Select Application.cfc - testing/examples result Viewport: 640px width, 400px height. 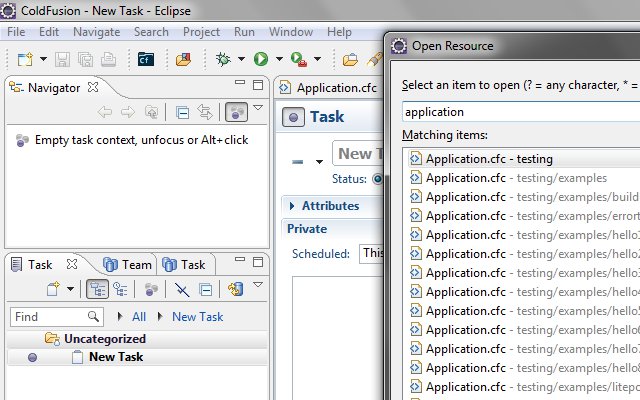pos(524,178)
